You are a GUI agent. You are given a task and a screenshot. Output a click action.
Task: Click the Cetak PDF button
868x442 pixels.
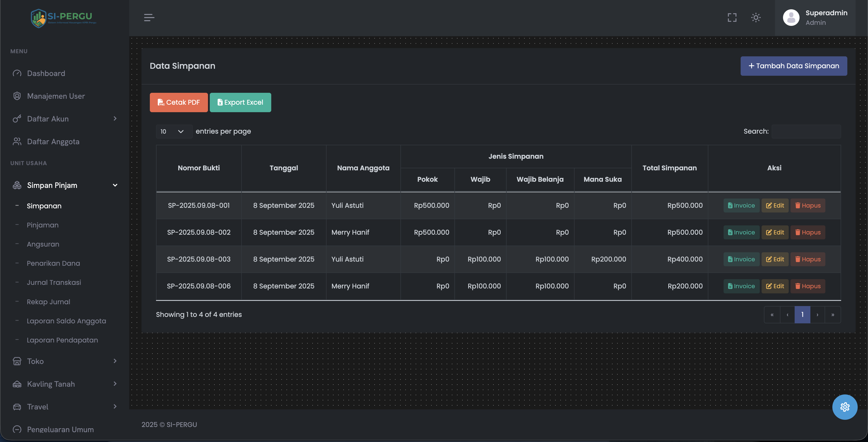tap(179, 103)
